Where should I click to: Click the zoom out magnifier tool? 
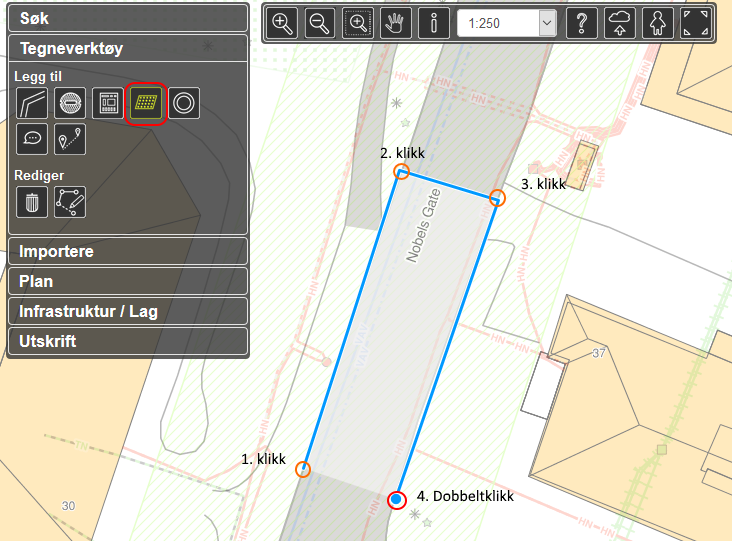320,23
